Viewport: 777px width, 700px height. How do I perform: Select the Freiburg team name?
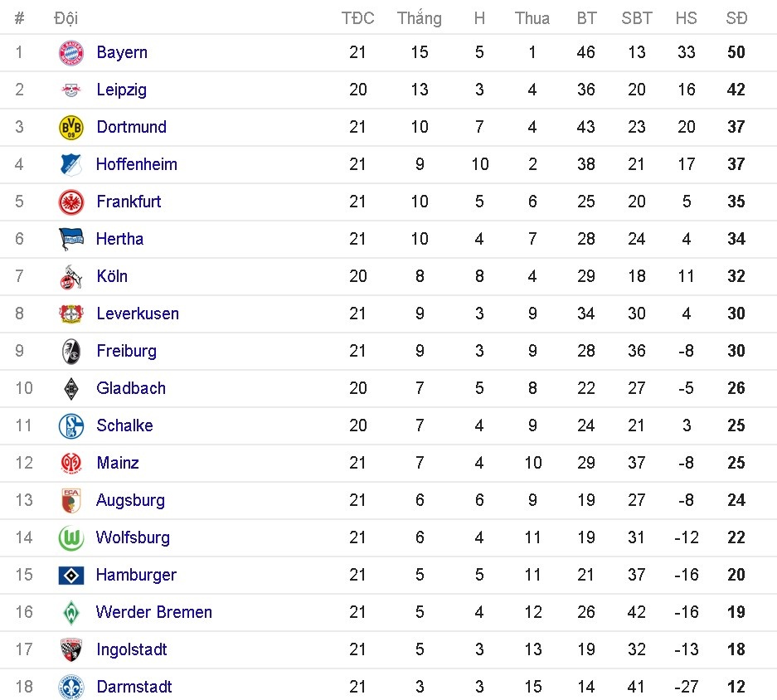click(126, 351)
